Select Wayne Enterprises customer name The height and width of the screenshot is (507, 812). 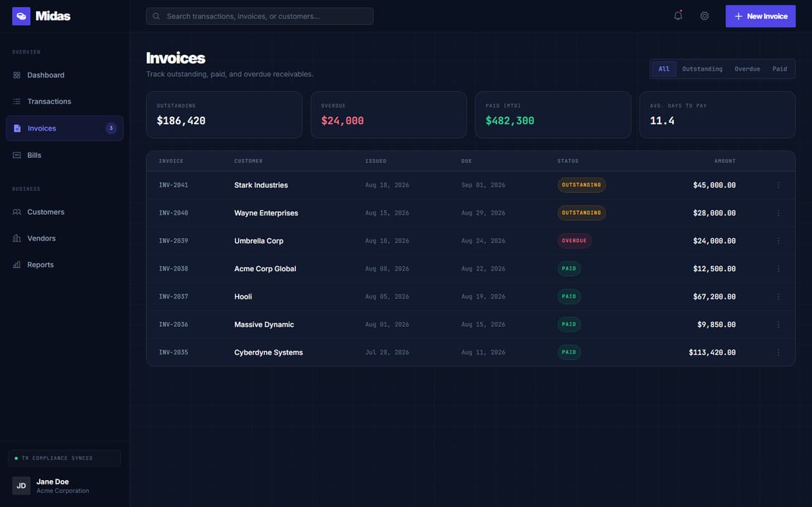(266, 213)
